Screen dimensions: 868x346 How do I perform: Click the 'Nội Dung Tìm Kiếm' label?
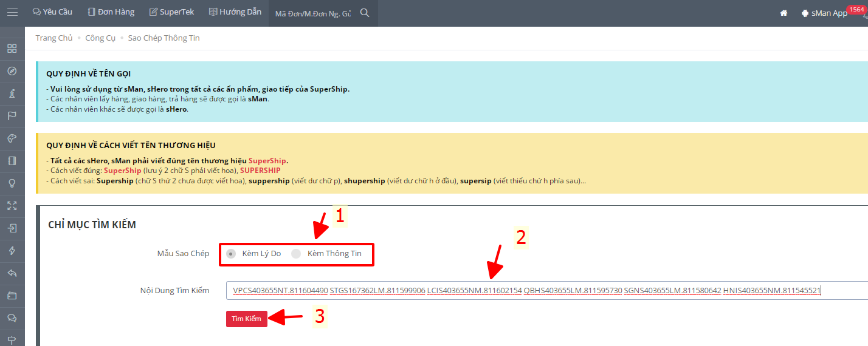[x=174, y=291]
